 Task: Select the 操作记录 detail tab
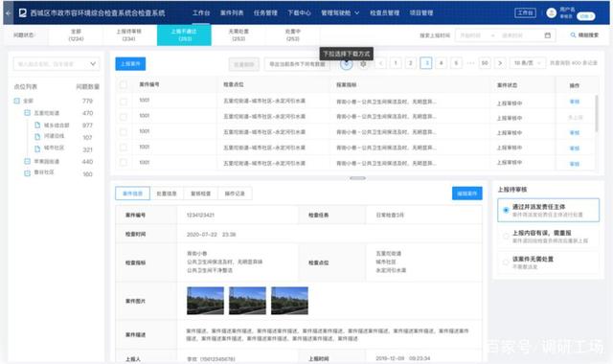tap(235, 193)
